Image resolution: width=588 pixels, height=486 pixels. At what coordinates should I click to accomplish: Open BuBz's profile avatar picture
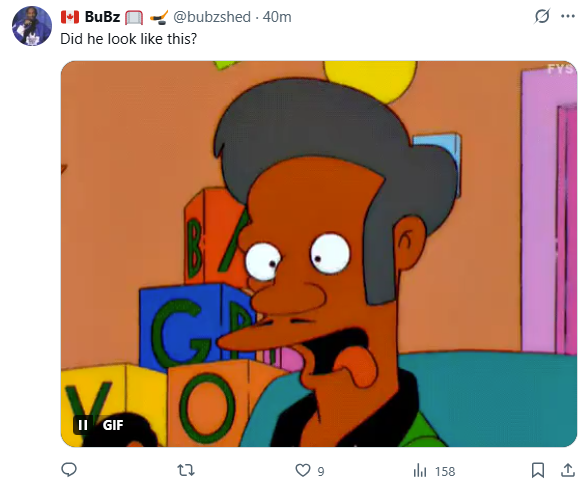click(x=32, y=26)
